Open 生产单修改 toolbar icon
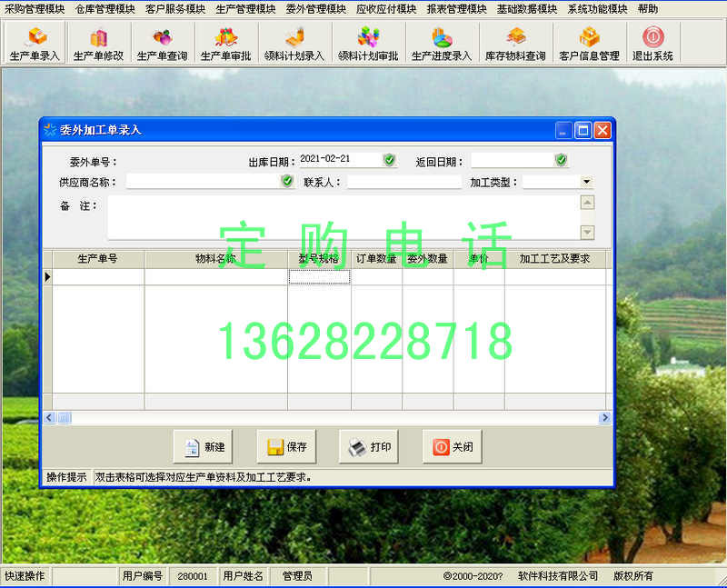The image size is (727, 588). click(x=99, y=44)
